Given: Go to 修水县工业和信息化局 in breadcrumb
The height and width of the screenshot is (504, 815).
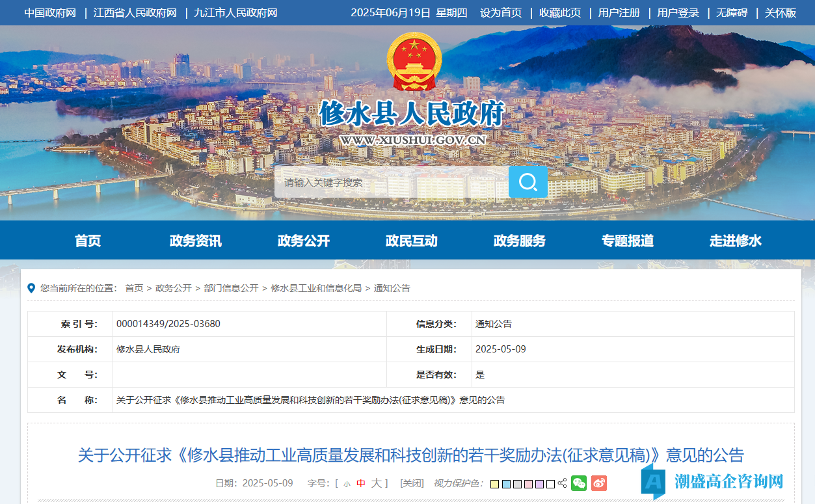Looking at the screenshot, I should [x=316, y=288].
